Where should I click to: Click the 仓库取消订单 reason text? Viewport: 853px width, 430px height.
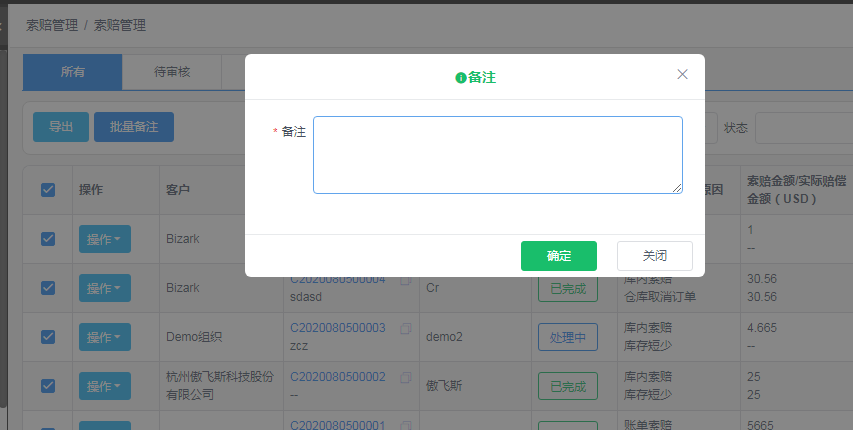[660, 297]
